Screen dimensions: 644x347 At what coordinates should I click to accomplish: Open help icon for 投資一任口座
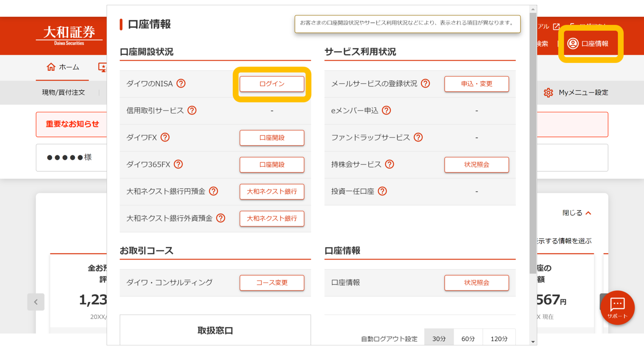(382, 191)
